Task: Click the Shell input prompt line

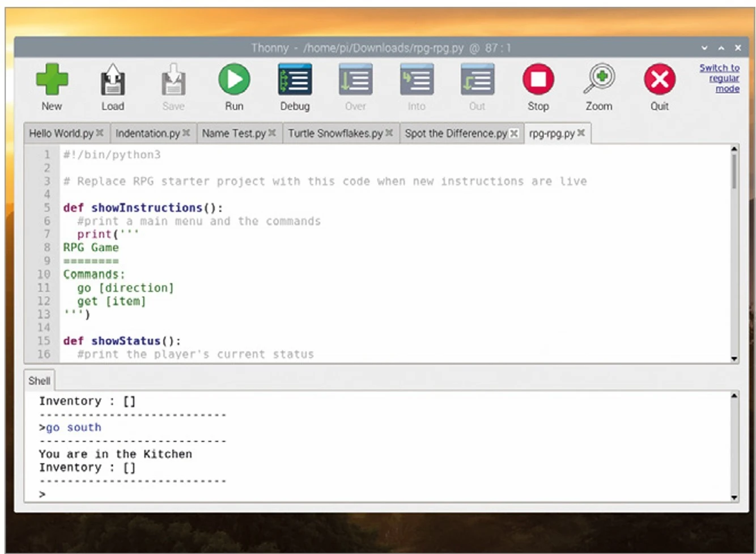Action: [x=340, y=495]
